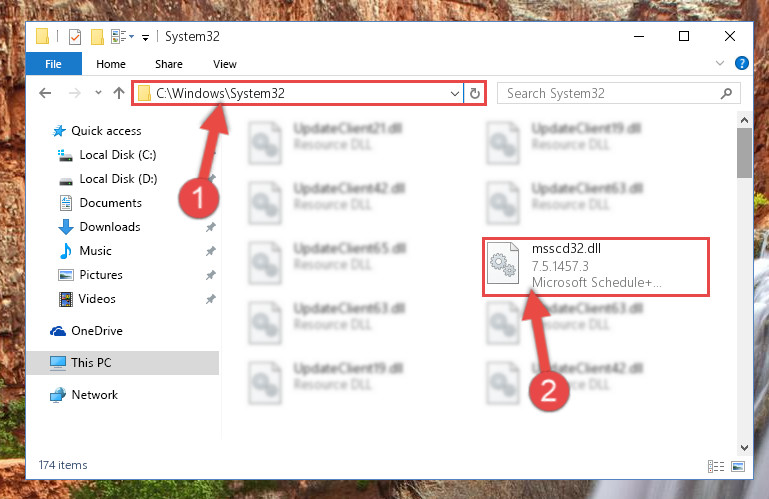Open the Share ribbon tab

(x=169, y=64)
